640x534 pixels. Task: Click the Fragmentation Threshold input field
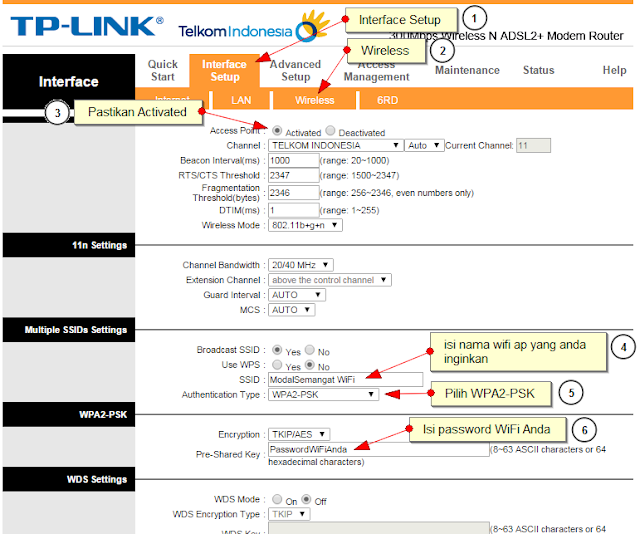[293, 193]
